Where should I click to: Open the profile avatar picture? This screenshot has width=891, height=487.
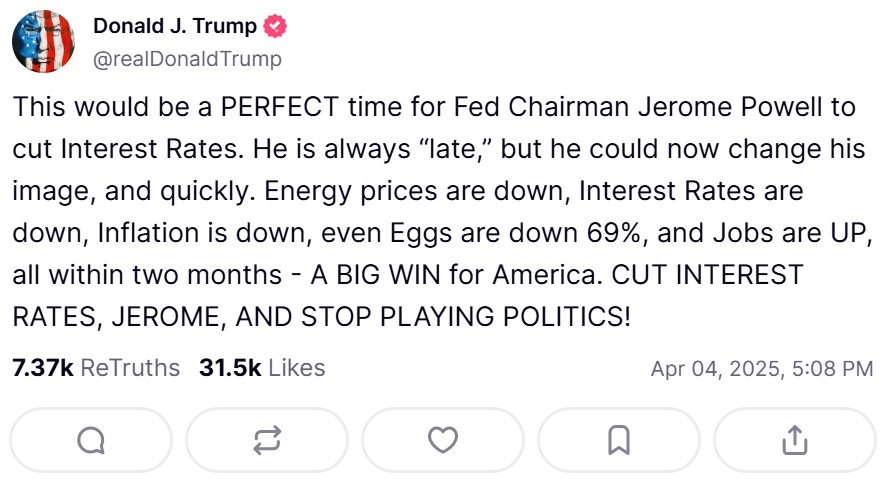click(x=43, y=42)
